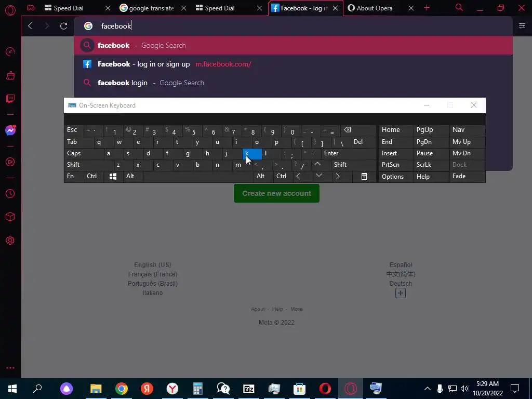Click the Esc key on On-Screen Keyboard
The width and height of the screenshot is (532, 399).
coord(74,130)
